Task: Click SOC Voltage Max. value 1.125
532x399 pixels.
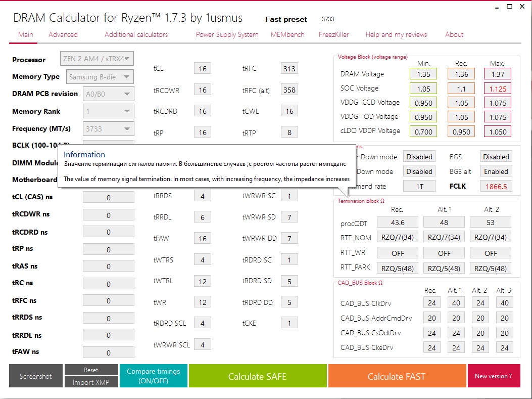Action: pyautogui.click(x=498, y=88)
